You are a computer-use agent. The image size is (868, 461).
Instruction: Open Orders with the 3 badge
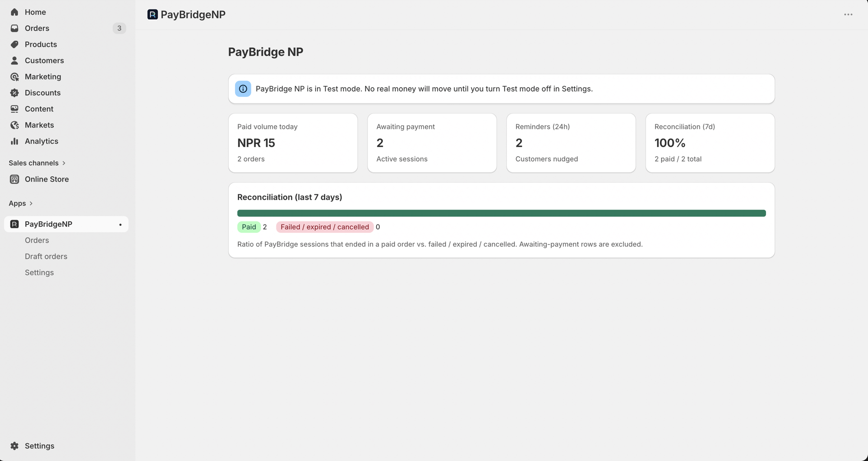37,28
